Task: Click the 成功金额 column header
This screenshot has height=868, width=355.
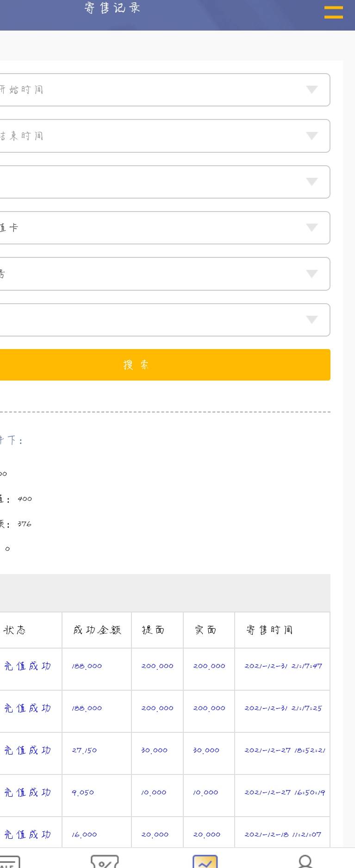Action: 97,630
